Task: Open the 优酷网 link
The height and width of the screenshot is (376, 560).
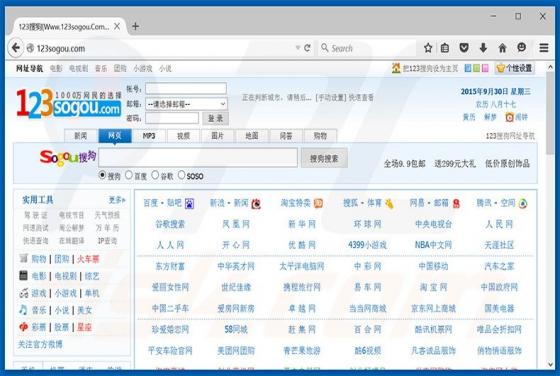Action: pos(302,245)
